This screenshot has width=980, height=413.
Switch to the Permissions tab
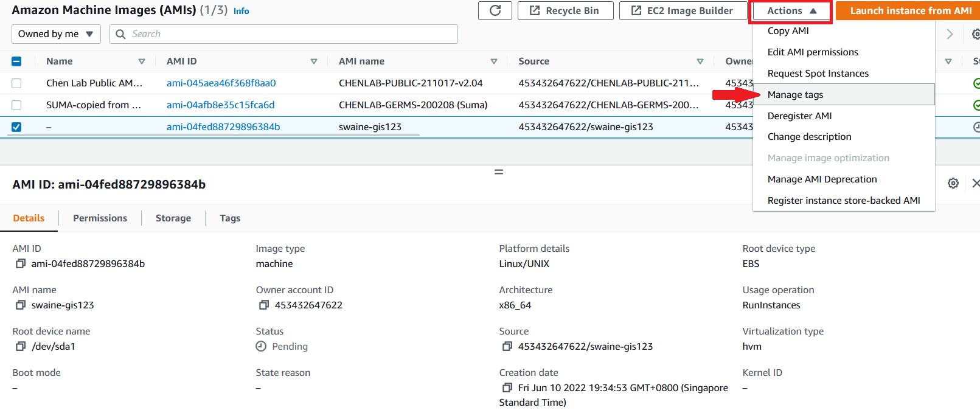point(100,218)
